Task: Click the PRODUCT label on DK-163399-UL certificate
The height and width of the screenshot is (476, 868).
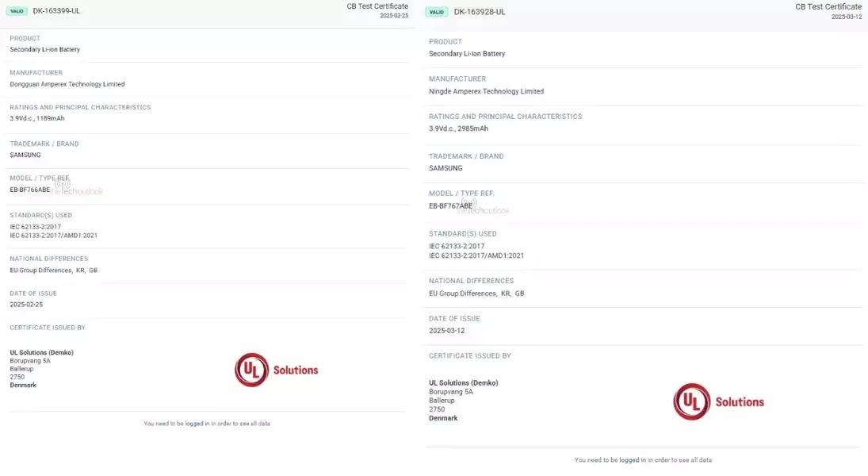Action: click(25, 38)
